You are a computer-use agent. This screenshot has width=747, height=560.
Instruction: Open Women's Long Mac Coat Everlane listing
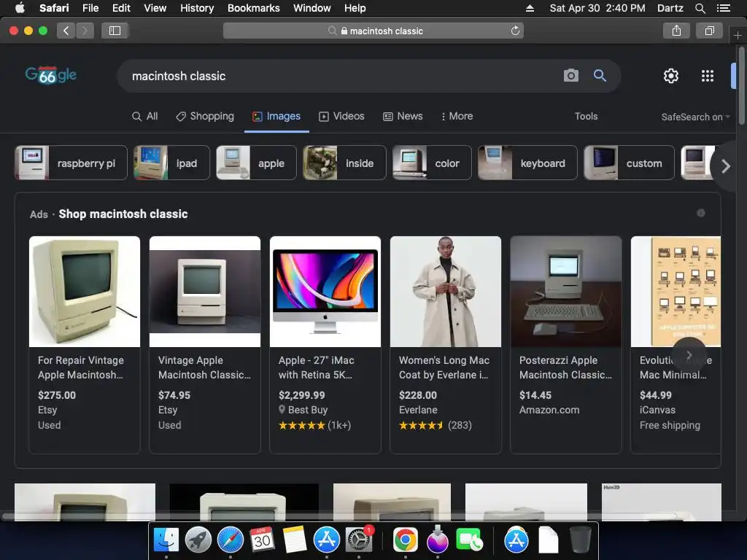(446, 344)
